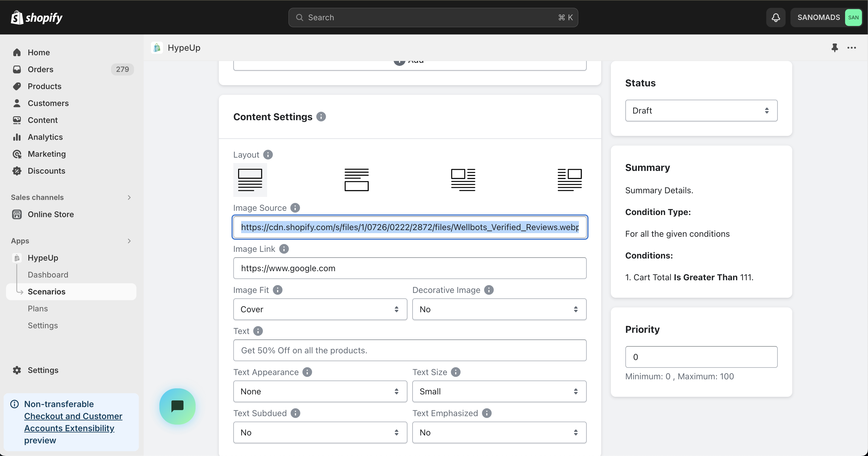The width and height of the screenshot is (868, 456).
Task: Click info icon next to Content Settings
Action: [x=321, y=117]
